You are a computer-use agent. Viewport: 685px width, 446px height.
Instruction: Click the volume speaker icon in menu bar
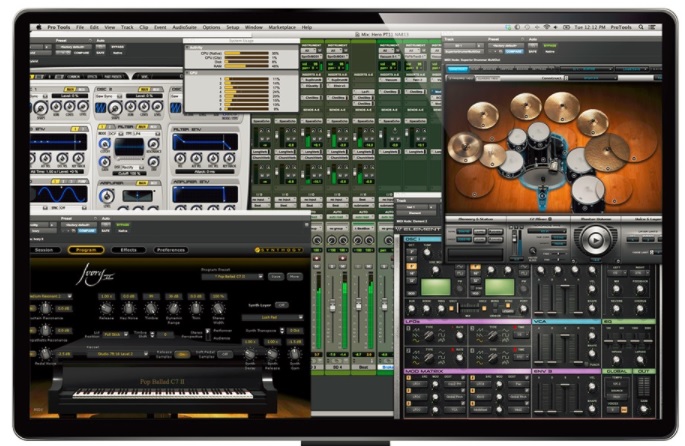(555, 27)
